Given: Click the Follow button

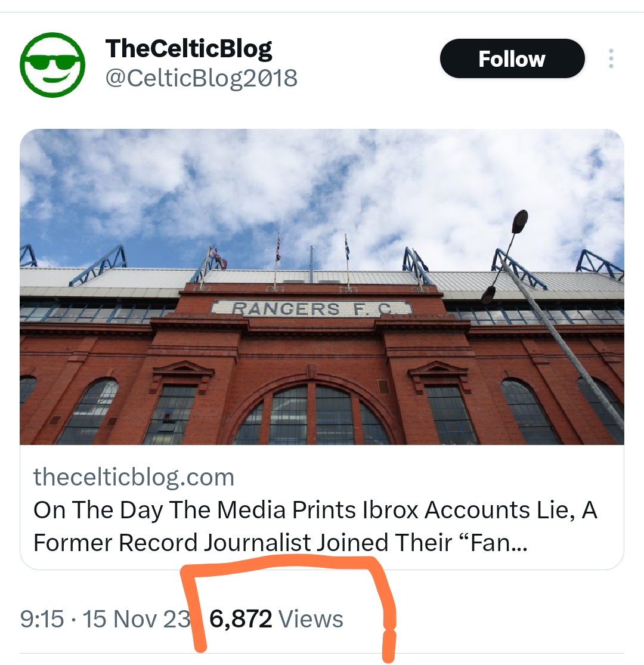Looking at the screenshot, I should 512,58.
